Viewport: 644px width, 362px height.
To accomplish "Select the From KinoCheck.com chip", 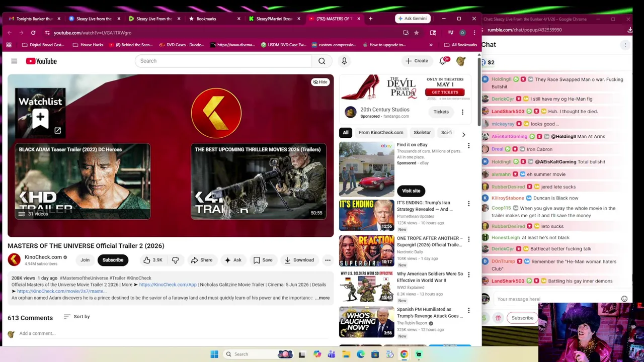I will [381, 133].
